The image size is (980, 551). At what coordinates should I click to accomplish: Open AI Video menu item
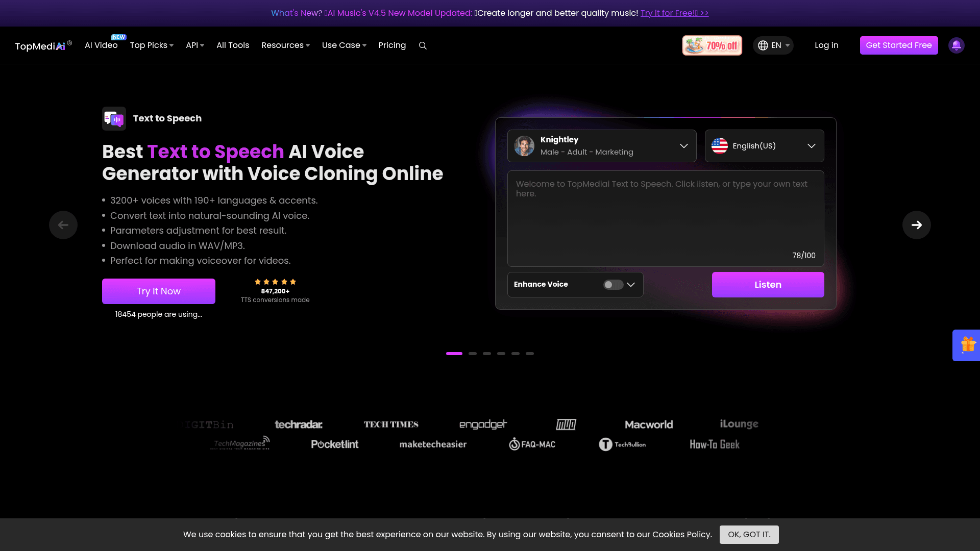tap(101, 45)
